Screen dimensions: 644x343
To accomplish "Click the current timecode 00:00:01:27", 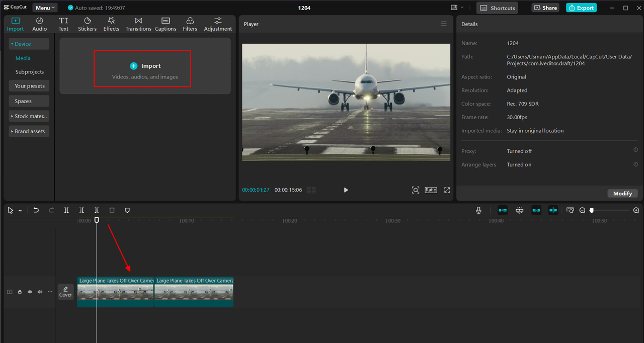I will point(256,190).
